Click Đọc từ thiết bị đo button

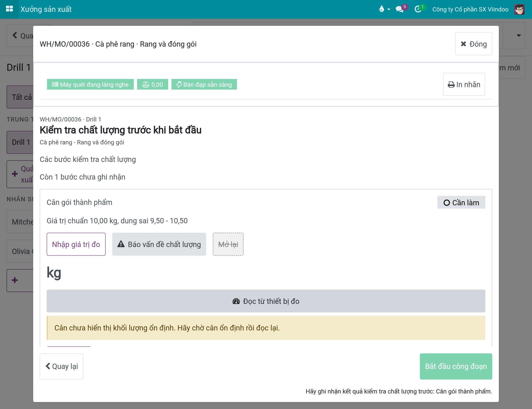pos(266,301)
